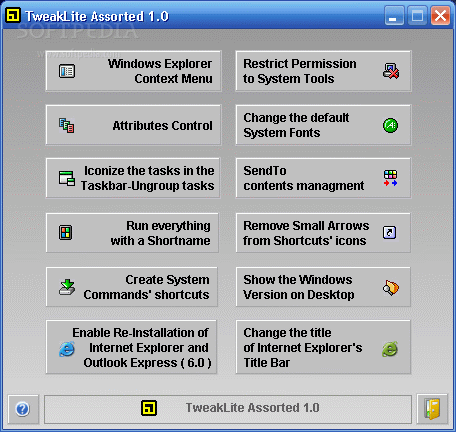Minimize the TweakLite Assorted window
Viewport: 456px width, 432px height.
(x=394, y=15)
